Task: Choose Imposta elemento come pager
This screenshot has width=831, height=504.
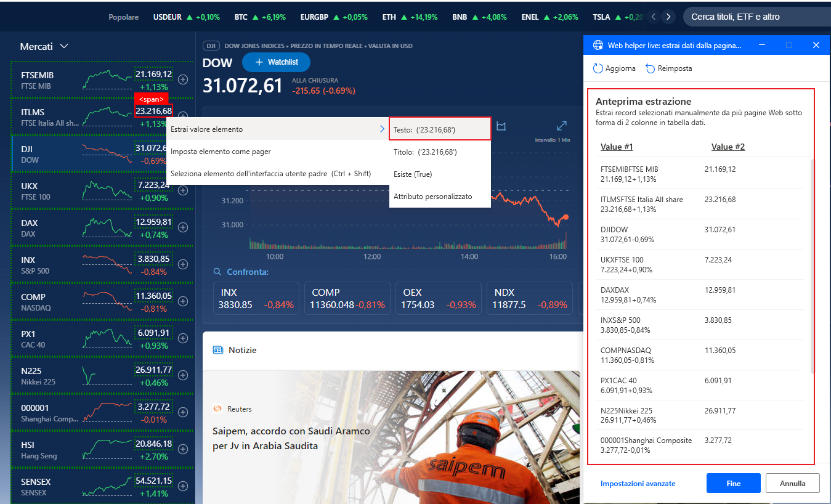Action: tap(278, 152)
